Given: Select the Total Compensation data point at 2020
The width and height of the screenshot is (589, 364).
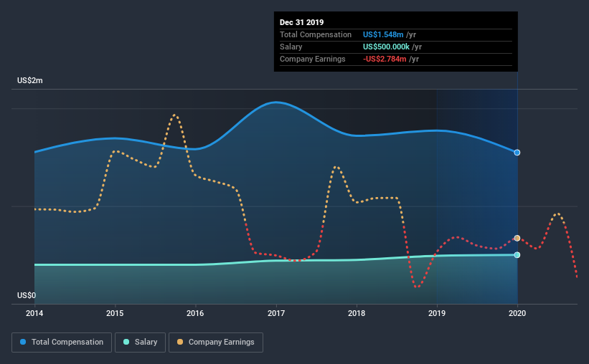Looking at the screenshot, I should [517, 153].
